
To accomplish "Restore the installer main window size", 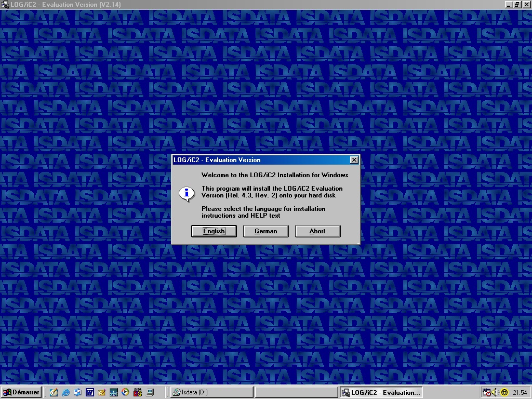I will pyautogui.click(x=517, y=5).
